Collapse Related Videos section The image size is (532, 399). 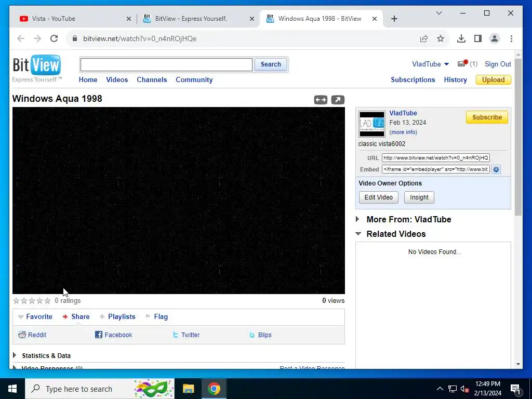[x=358, y=234]
